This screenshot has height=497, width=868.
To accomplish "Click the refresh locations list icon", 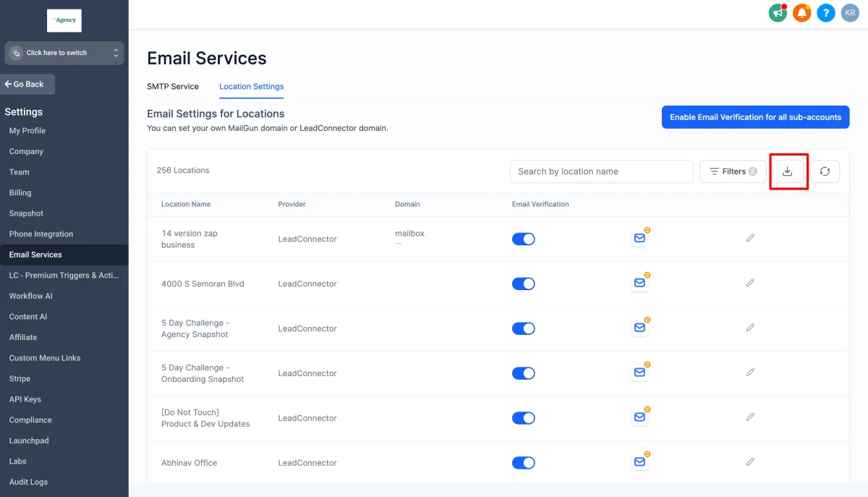I will pos(825,171).
